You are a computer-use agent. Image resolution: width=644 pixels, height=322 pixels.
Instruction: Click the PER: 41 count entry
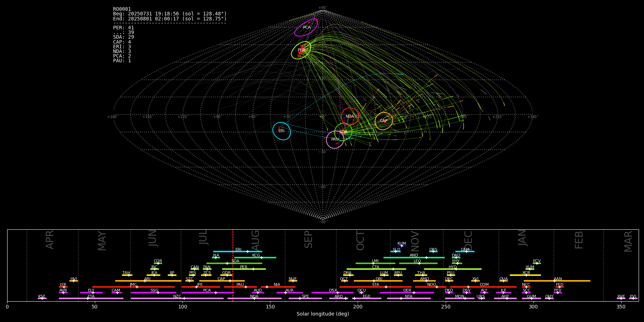(x=123, y=28)
